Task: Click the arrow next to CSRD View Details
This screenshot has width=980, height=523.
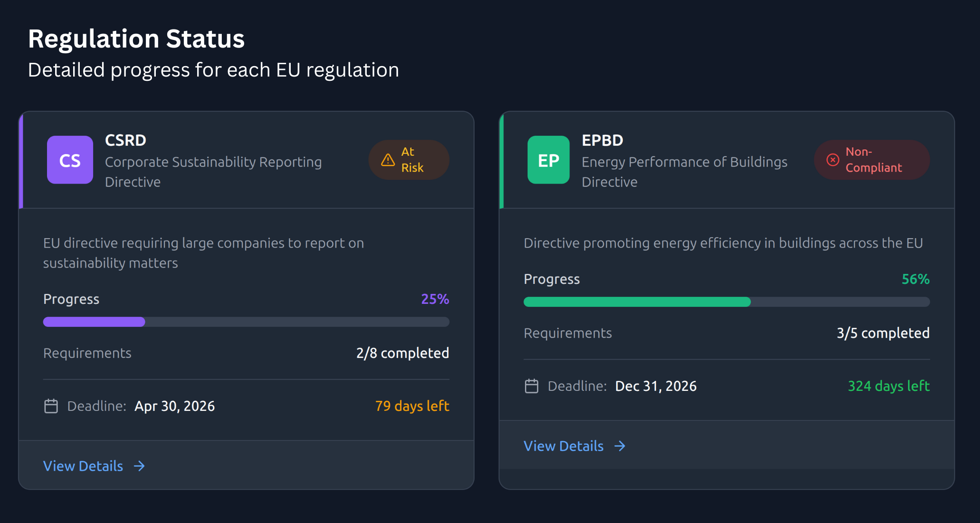Action: [x=139, y=466]
